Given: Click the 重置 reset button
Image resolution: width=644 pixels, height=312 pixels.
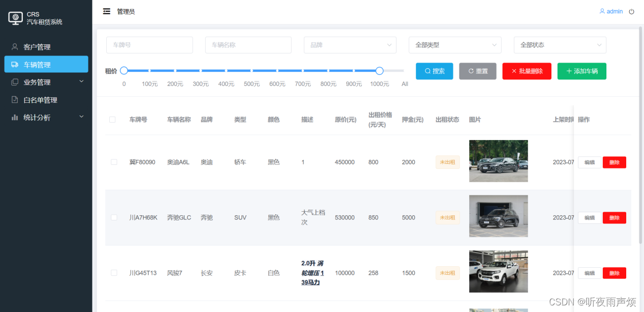Looking at the screenshot, I should [x=478, y=71].
